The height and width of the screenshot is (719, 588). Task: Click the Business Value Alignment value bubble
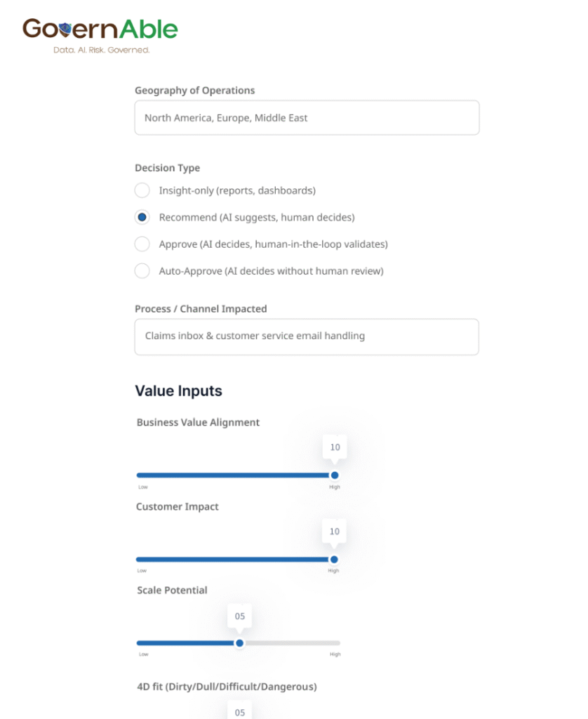[335, 448]
